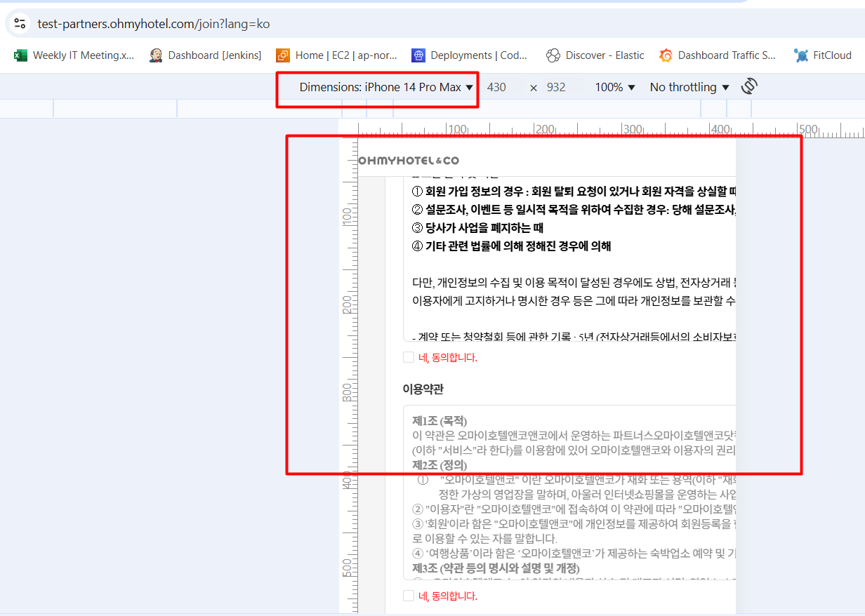Image resolution: width=865 pixels, height=616 pixels.
Task: Check the agree checkbox below the 이용약관 terms box
Action: coord(409,596)
